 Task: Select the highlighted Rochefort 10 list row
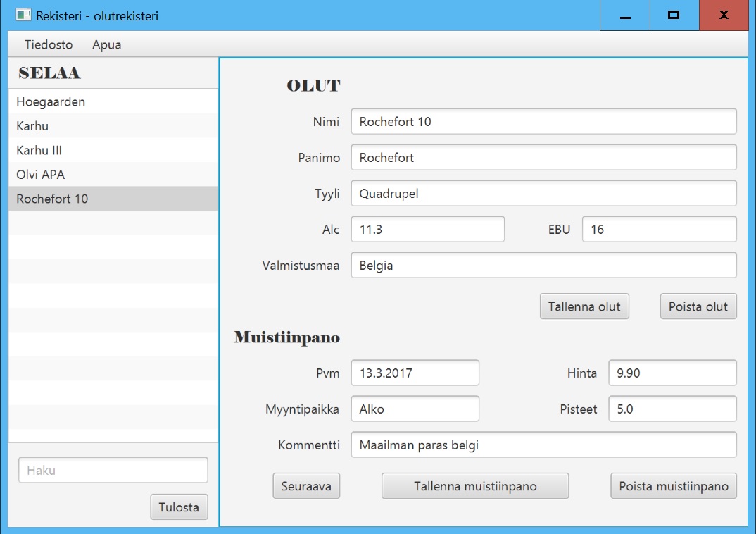[x=113, y=199]
